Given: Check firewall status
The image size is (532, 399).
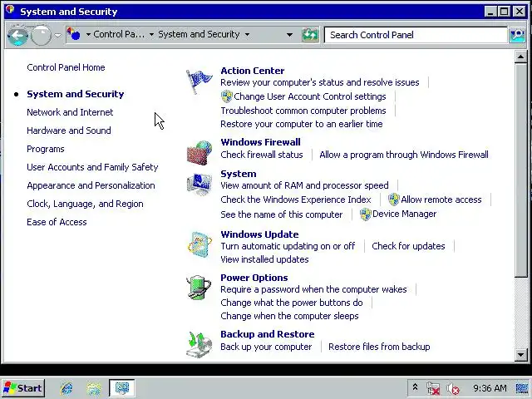Looking at the screenshot, I should coord(262,155).
